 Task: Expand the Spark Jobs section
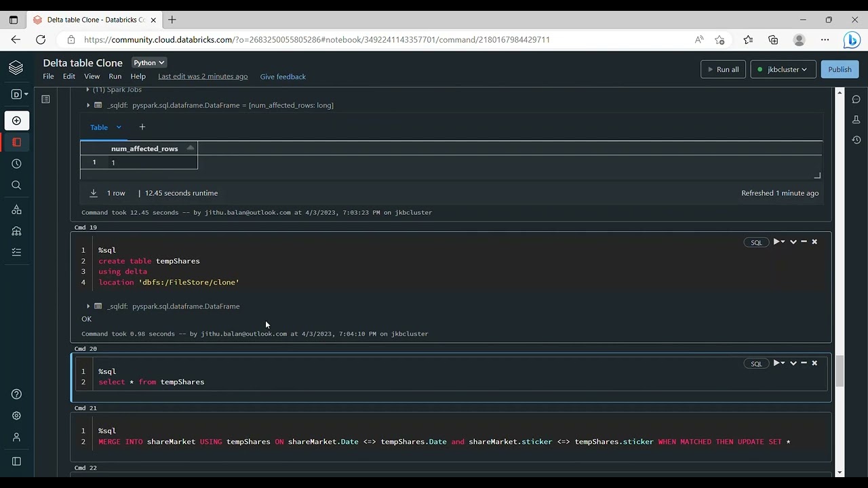tap(87, 89)
